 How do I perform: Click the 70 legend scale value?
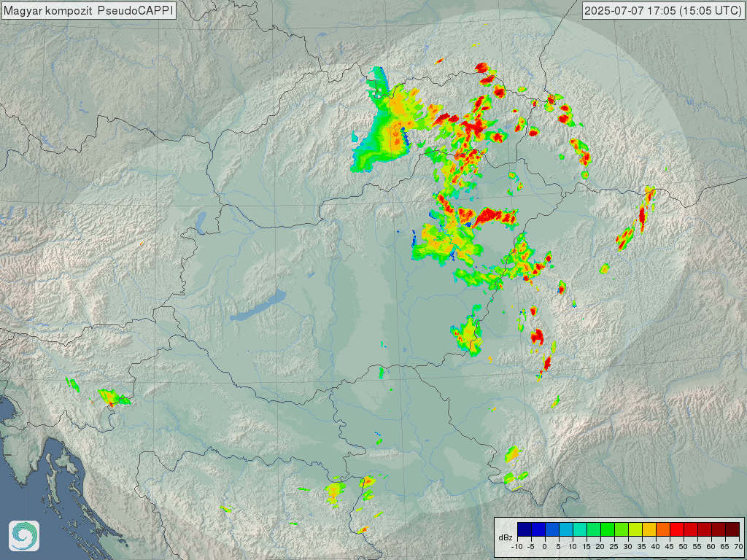click(738, 547)
